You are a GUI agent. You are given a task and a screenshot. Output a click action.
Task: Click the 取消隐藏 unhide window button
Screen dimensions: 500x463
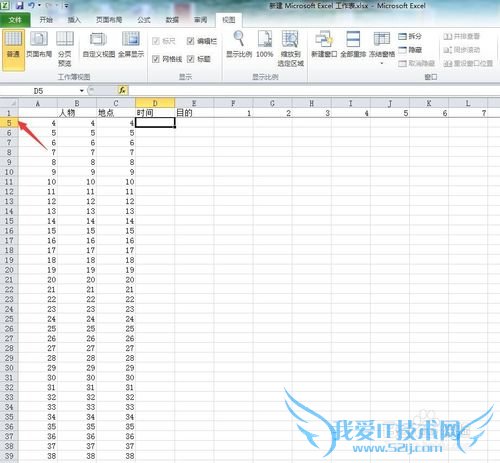tap(417, 63)
